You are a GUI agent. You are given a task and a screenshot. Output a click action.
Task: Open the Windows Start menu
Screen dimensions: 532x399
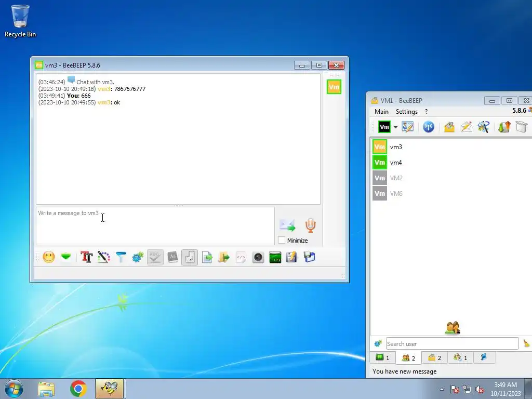[x=14, y=389]
